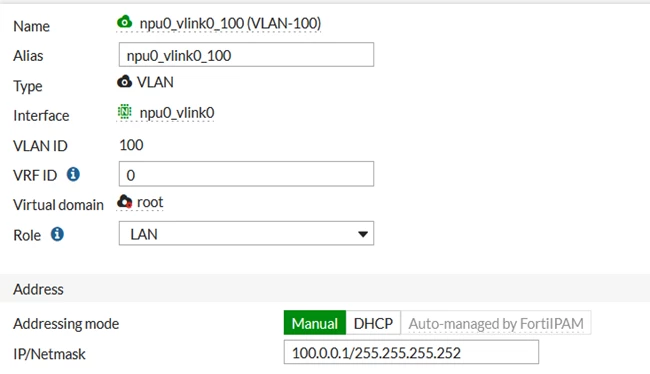
Task: Select Manual addressing mode
Action: 315,323
